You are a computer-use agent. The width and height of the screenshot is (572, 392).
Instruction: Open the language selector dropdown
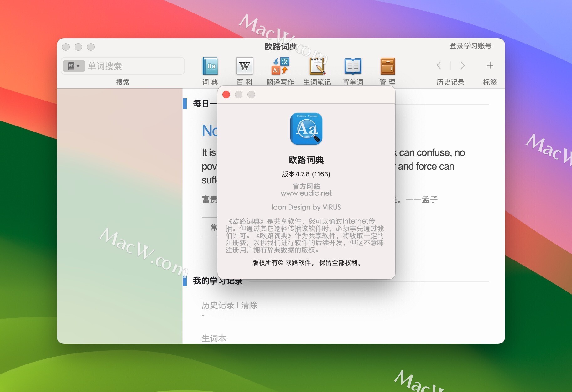coord(74,66)
